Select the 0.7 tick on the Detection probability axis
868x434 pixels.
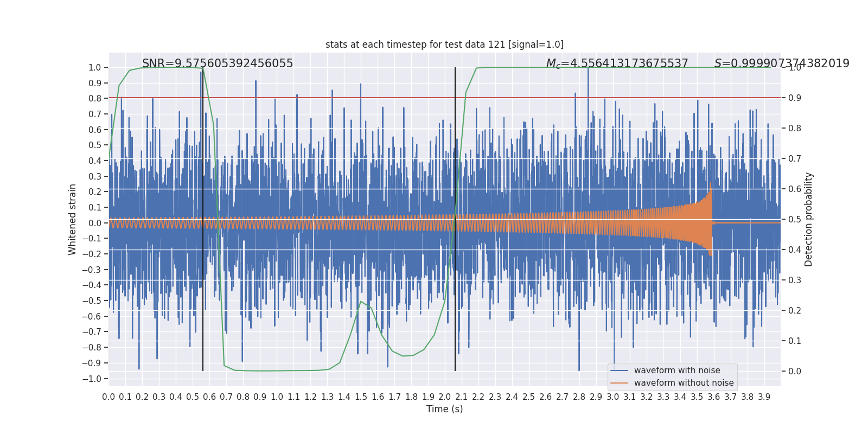tap(795, 159)
